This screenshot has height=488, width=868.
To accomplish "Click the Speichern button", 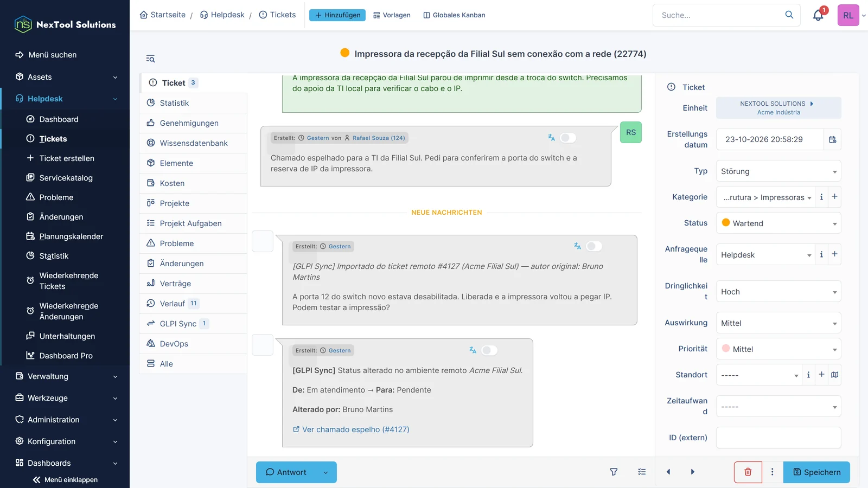I will [x=816, y=472].
